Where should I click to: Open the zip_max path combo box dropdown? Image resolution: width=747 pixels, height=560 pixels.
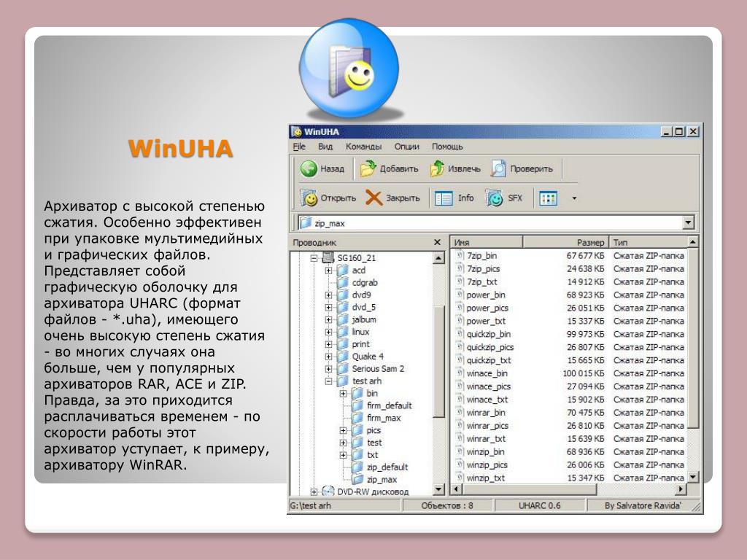688,222
